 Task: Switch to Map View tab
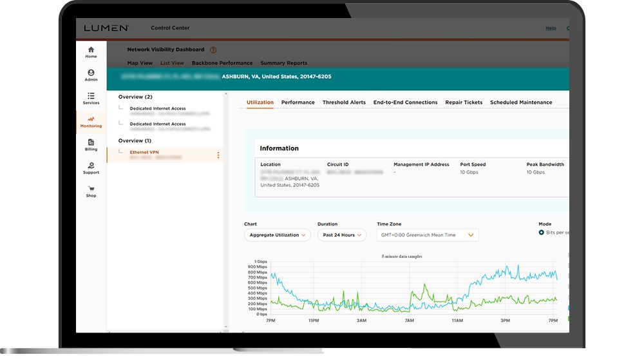click(x=140, y=63)
